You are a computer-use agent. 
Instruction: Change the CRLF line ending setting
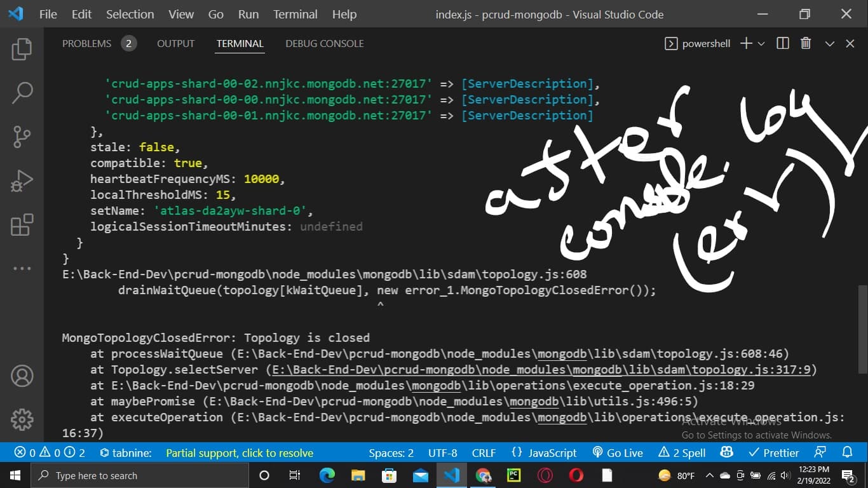point(484,453)
